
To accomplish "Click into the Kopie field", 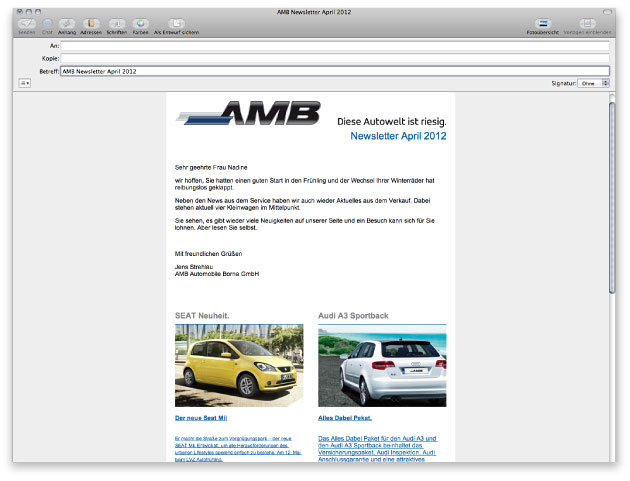I will pyautogui.click(x=335, y=58).
